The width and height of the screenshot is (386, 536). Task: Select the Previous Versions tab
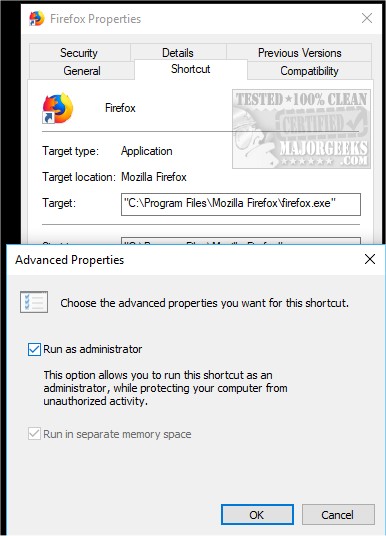tap(299, 53)
